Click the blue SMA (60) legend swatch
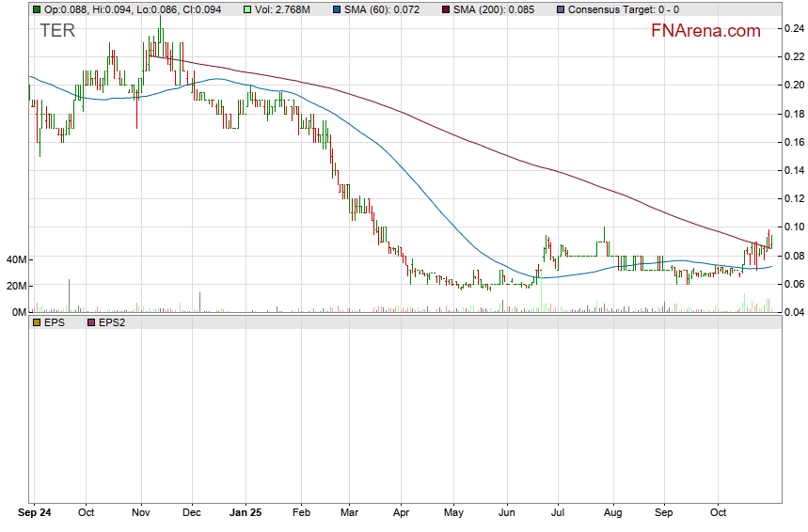This screenshot has width=808, height=532. coord(340,9)
